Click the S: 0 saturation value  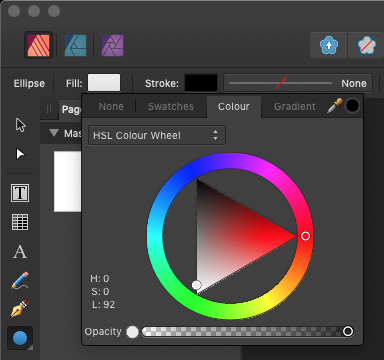point(100,292)
